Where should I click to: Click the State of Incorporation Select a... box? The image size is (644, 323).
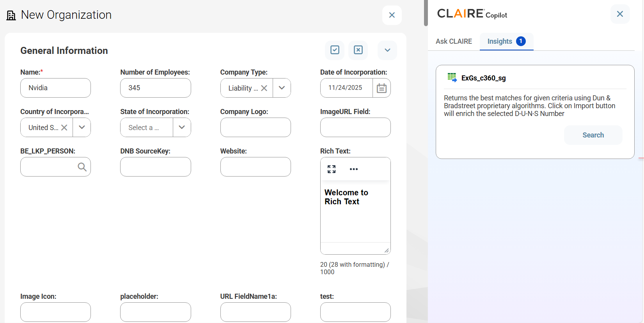click(147, 127)
